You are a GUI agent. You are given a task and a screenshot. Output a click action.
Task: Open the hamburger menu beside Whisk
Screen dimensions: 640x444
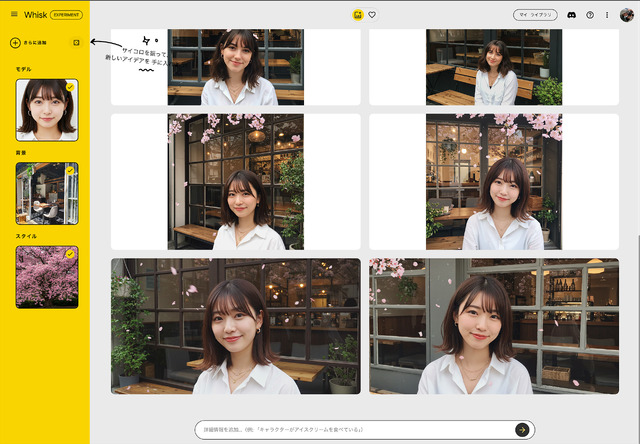(x=14, y=14)
